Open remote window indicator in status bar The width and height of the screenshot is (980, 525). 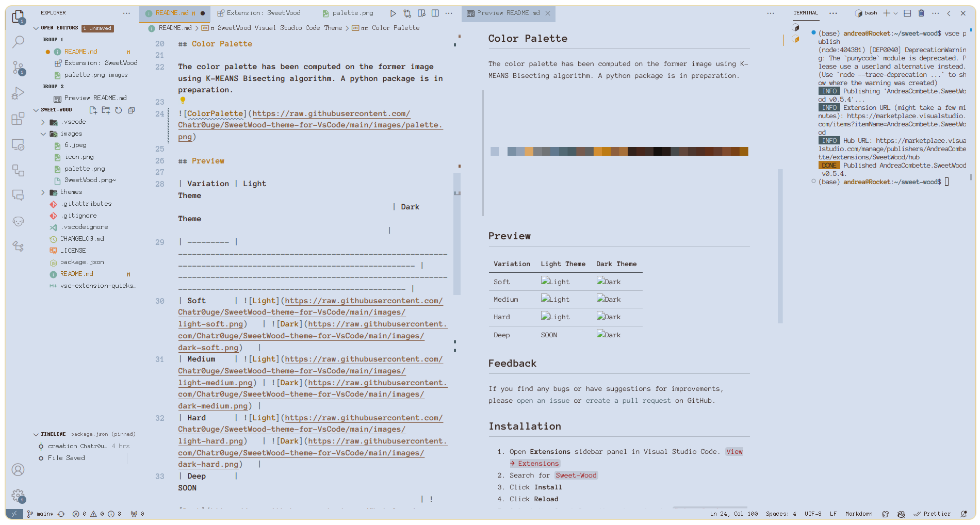click(14, 514)
